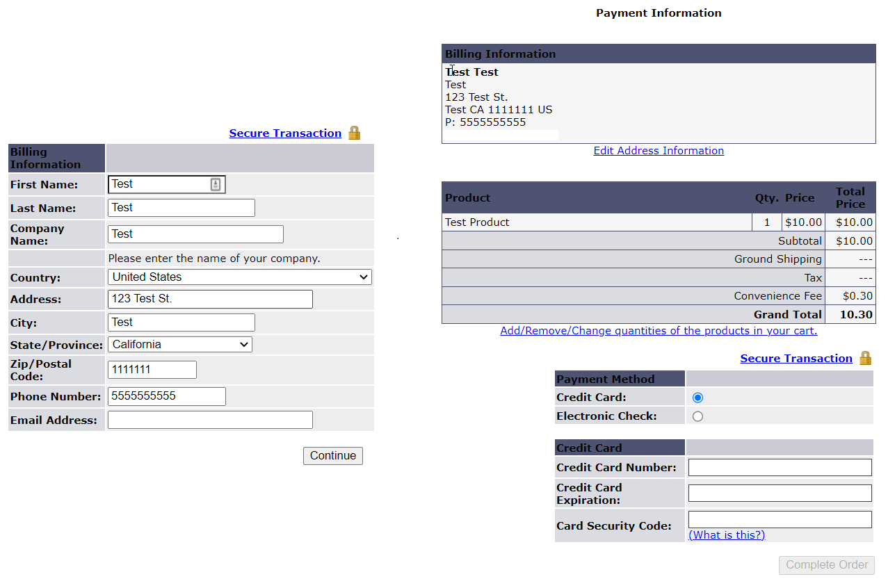This screenshot has height=588, width=888.
Task: Click the Convenience Fee amount $0.30
Action: (857, 296)
